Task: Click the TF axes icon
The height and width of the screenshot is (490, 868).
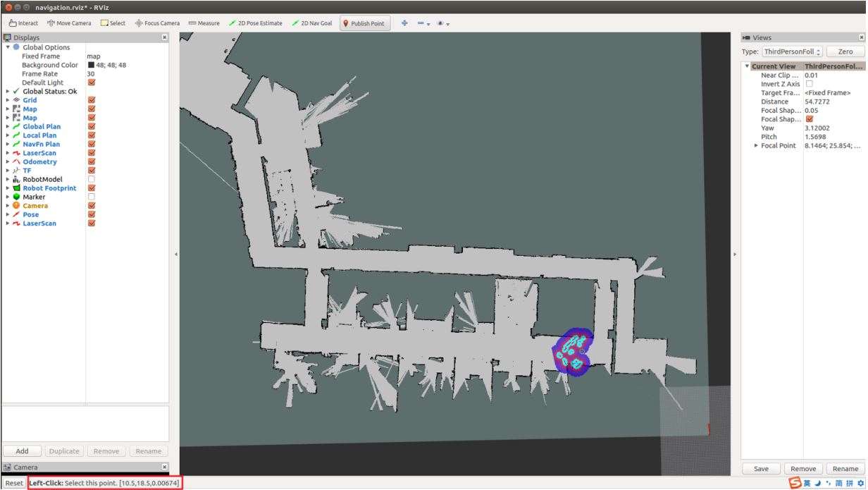Action: coord(18,171)
